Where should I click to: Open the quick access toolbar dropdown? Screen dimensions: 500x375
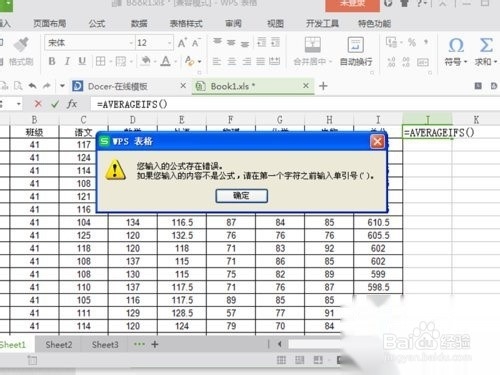point(62,86)
